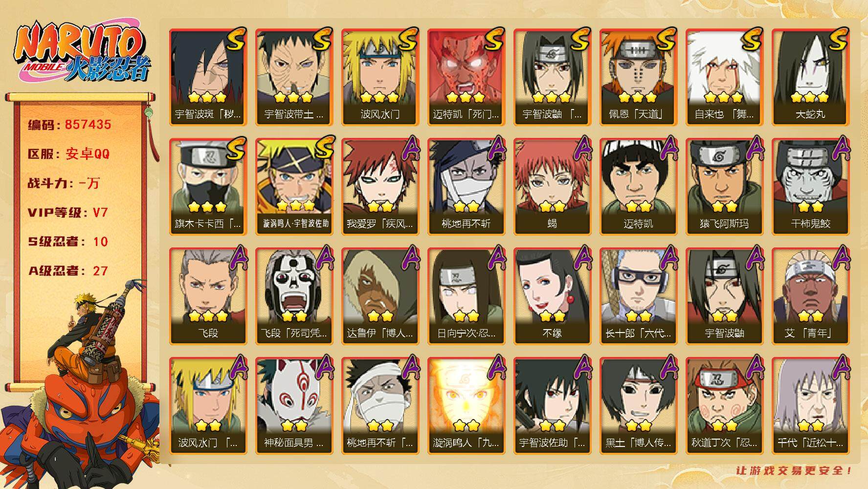
Task: Click the 千代 ninja portrait card
Action: [810, 405]
